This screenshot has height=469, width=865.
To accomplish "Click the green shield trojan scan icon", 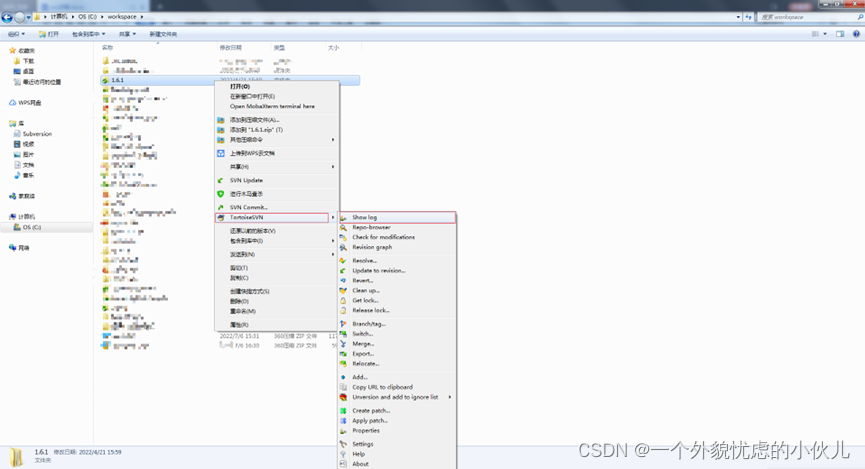I will point(221,194).
